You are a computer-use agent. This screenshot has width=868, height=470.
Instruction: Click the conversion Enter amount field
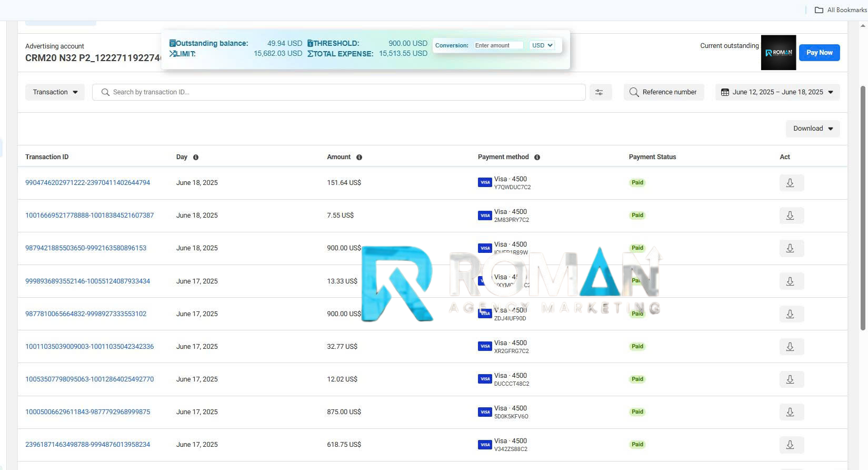(x=498, y=45)
